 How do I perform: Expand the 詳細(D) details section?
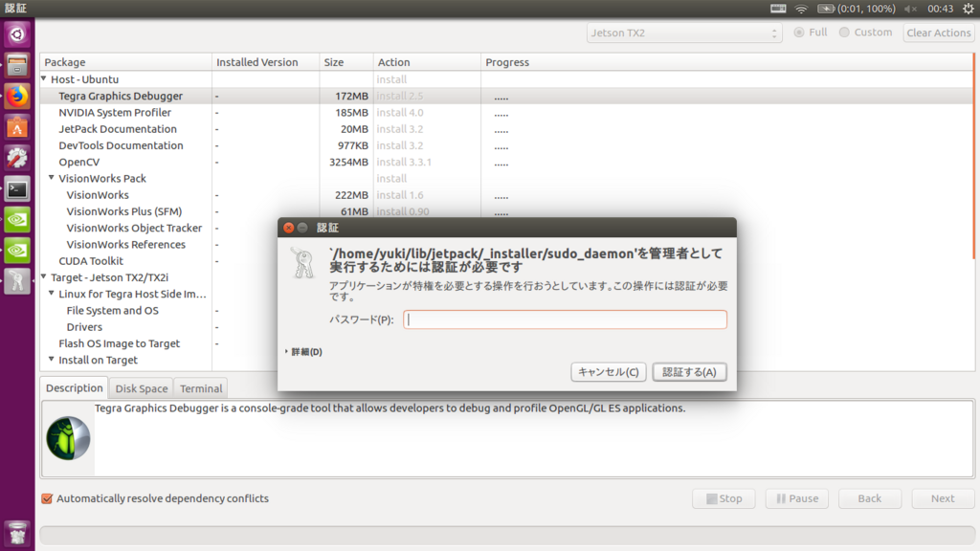pyautogui.click(x=303, y=352)
